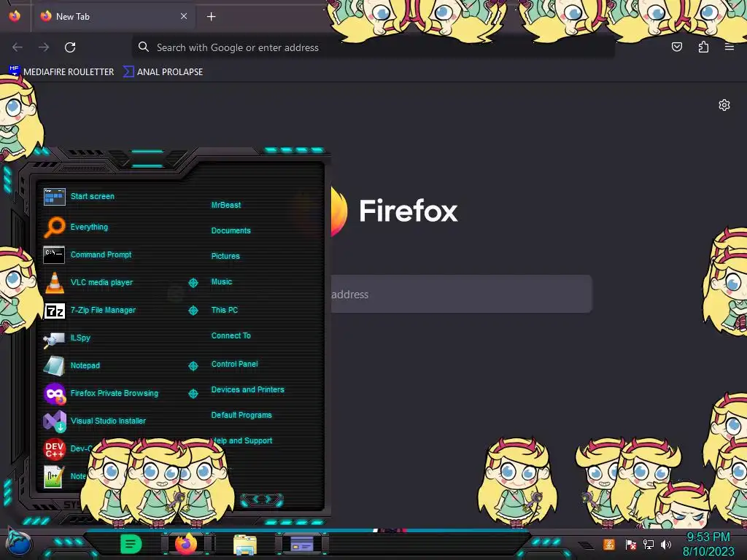The height and width of the screenshot is (560, 747).
Task: Select the New Tab browser tab
Action: (x=115, y=17)
